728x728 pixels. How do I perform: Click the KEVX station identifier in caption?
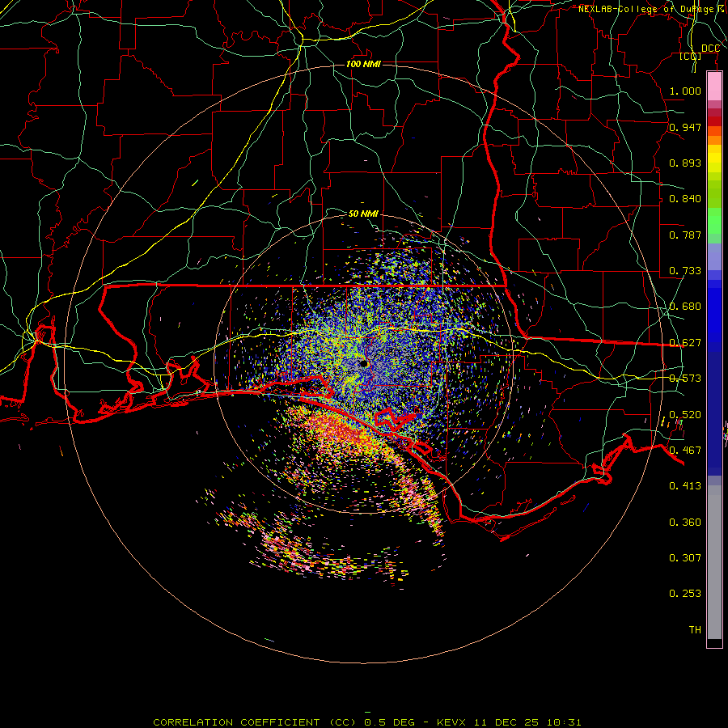(x=451, y=722)
